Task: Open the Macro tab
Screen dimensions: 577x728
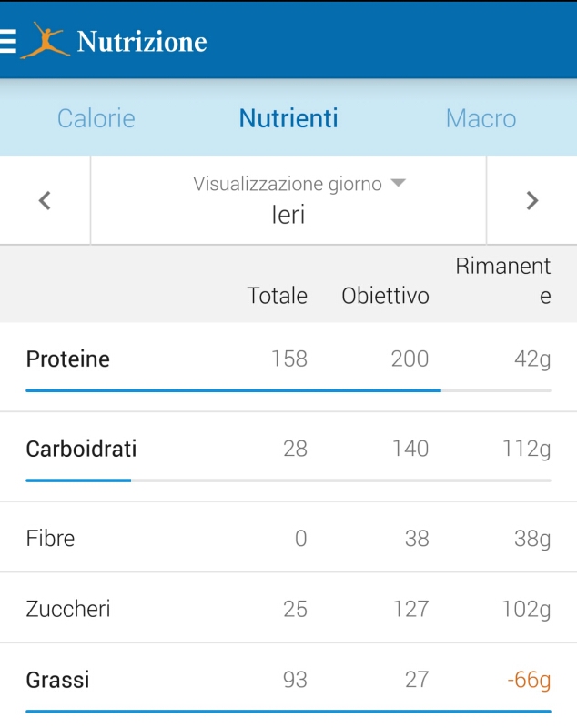Action: pos(481,118)
